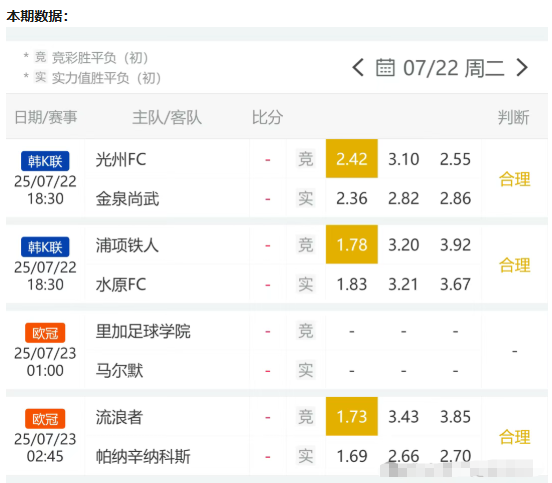The height and width of the screenshot is (483, 552).
Task: Click the 主队/客队 column header
Action: (167, 117)
